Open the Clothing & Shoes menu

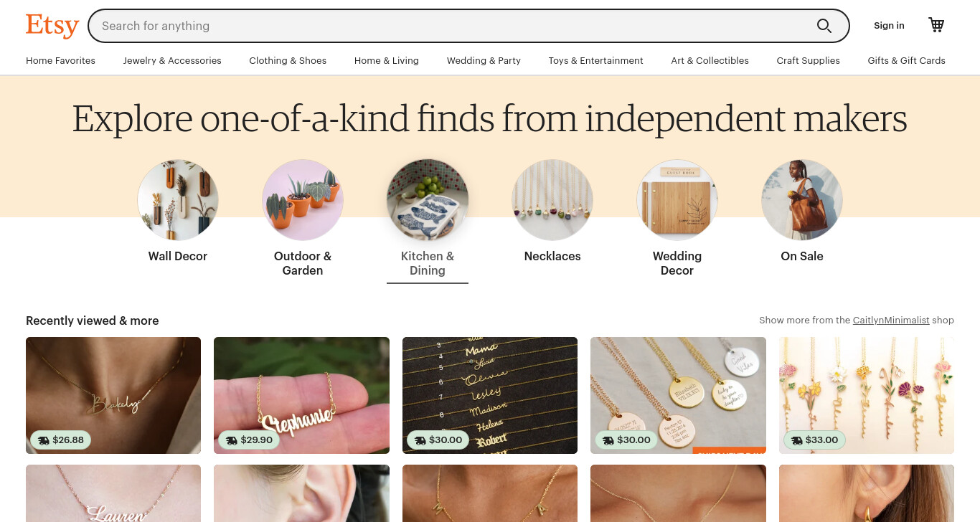click(x=288, y=61)
